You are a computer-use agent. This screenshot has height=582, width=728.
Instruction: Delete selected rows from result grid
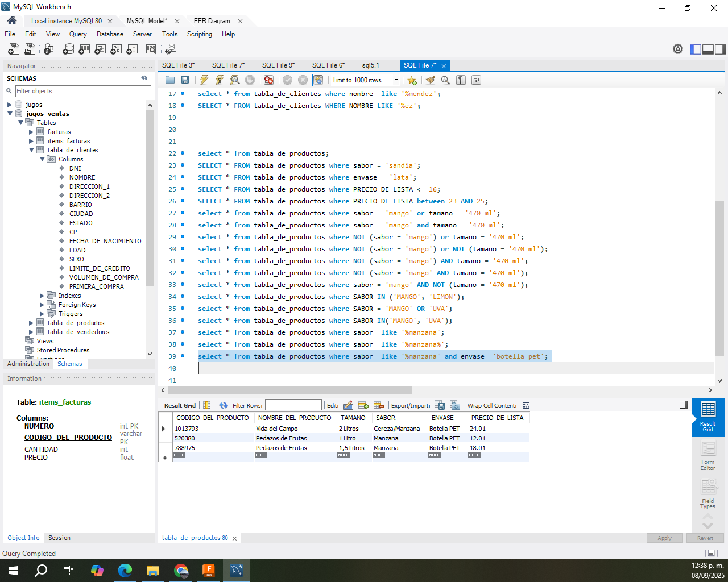coord(379,405)
